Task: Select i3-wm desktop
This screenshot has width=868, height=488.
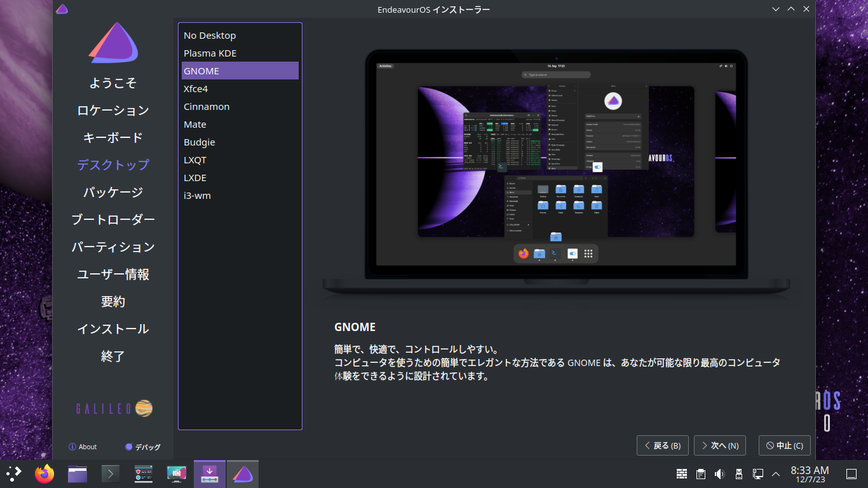Action: tap(240, 196)
